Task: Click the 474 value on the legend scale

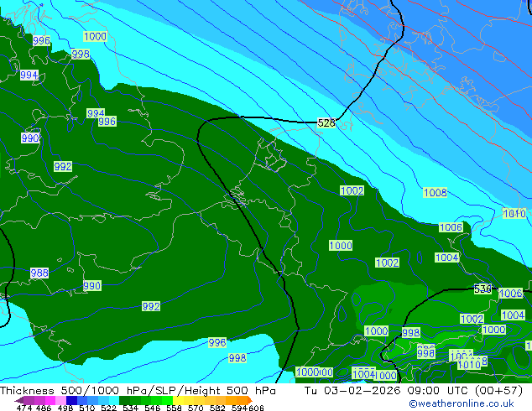Action: (24, 408)
